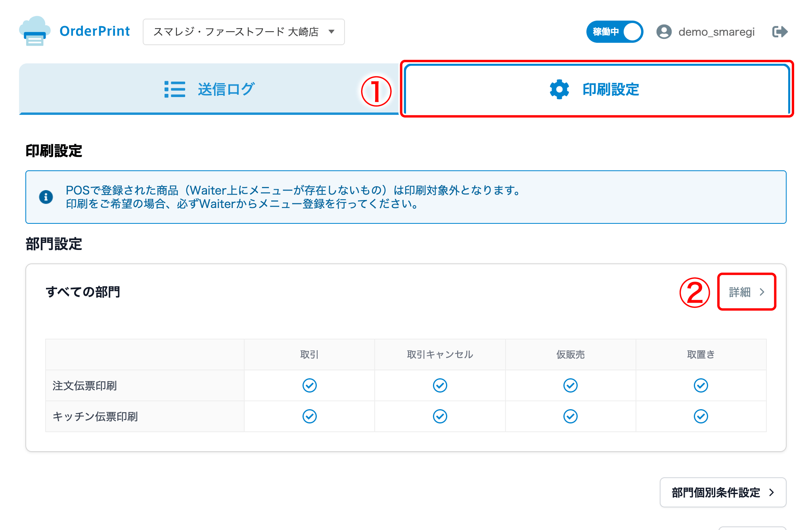This screenshot has width=812, height=530.
Task: Toggle キッチン伝票印刷 check for 仮販売
Action: 570,416
